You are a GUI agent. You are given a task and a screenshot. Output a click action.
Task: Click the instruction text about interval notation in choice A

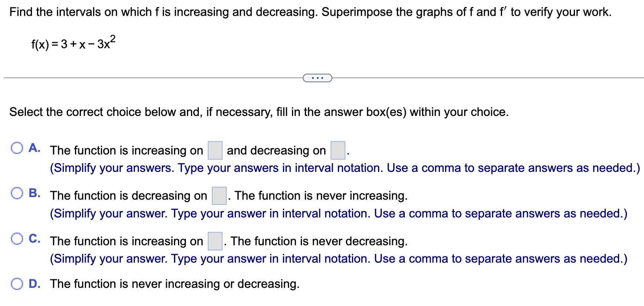click(345, 168)
